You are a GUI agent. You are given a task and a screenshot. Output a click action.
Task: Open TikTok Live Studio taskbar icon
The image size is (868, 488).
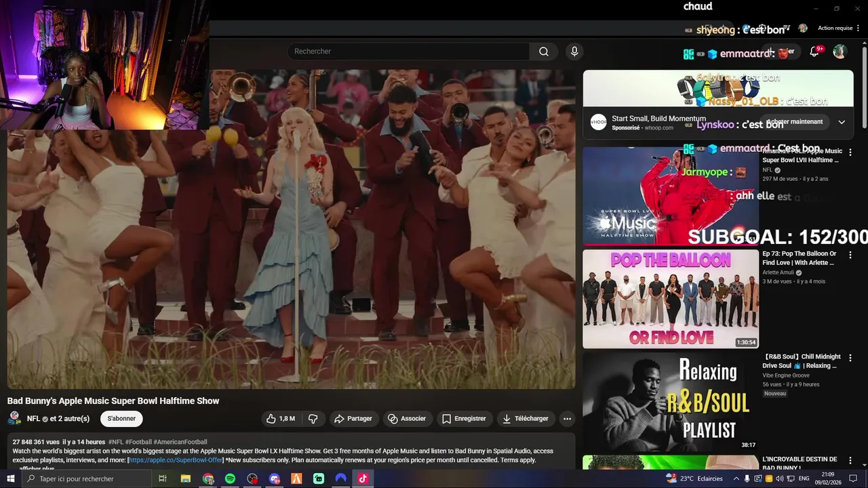363,479
